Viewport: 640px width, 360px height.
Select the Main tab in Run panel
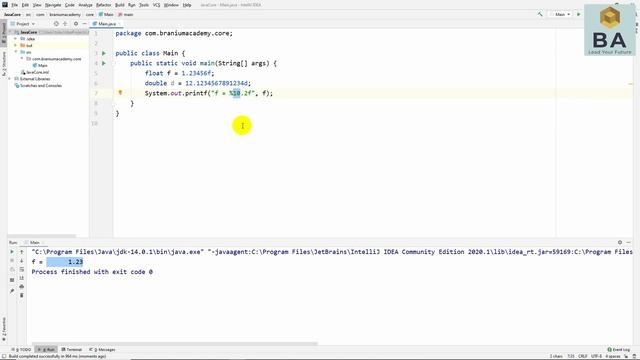tap(34, 242)
